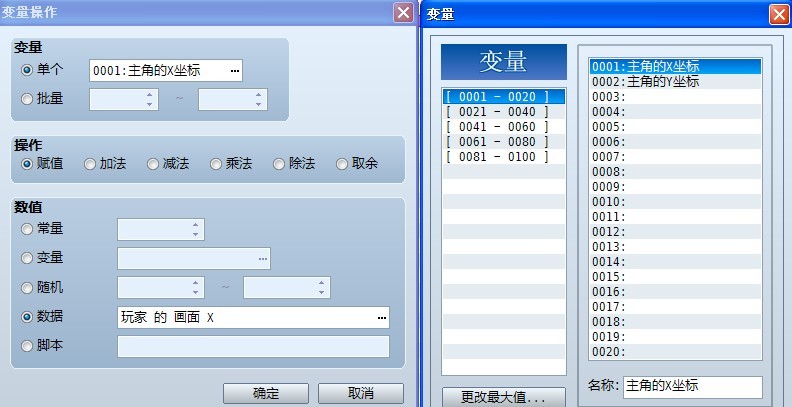This screenshot has height=407, width=792.
Task: Close the 变量 window
Action: tap(779, 15)
